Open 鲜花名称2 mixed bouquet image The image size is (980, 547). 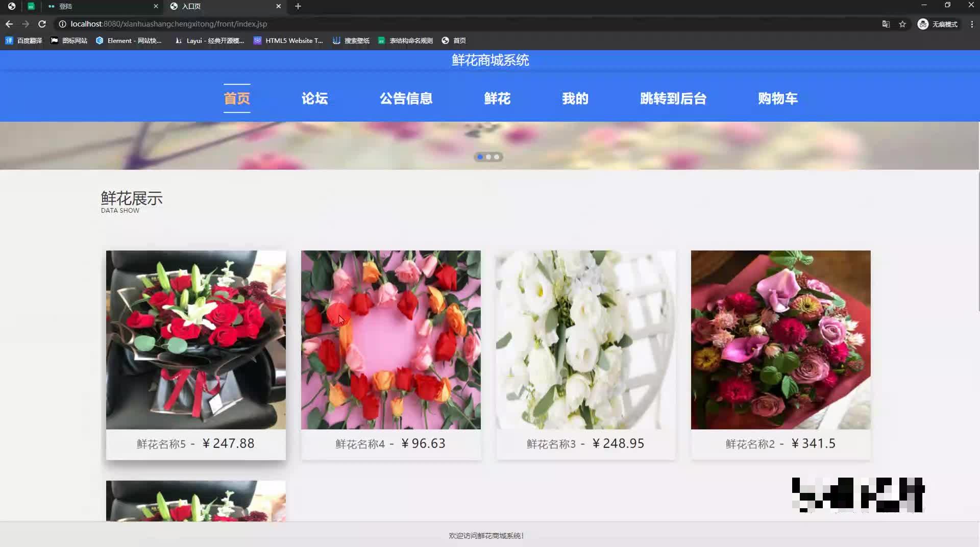click(781, 339)
